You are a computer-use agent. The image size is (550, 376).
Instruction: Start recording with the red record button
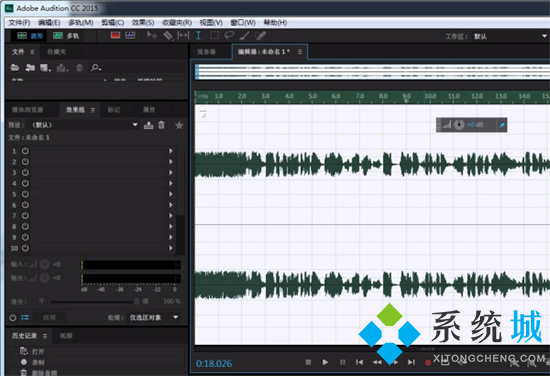click(428, 362)
